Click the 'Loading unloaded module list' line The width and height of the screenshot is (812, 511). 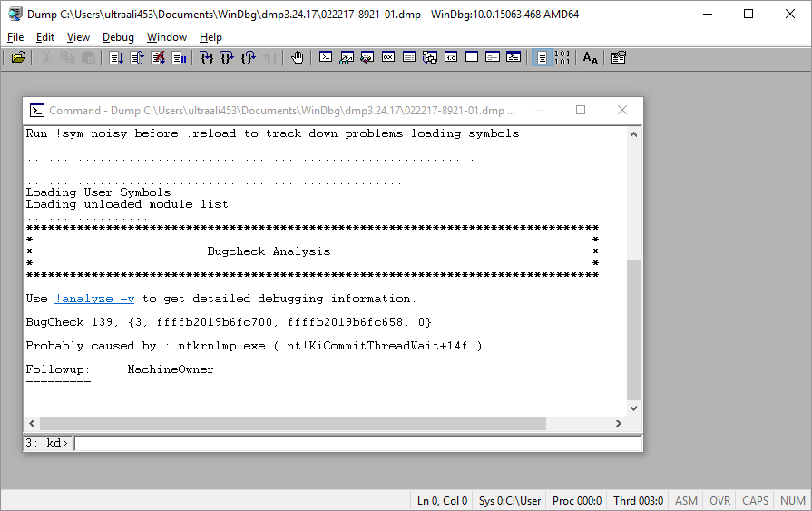click(x=127, y=204)
